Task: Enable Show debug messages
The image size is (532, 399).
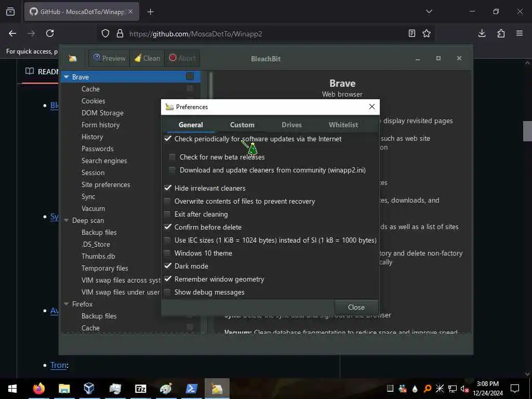Action: [x=168, y=292]
